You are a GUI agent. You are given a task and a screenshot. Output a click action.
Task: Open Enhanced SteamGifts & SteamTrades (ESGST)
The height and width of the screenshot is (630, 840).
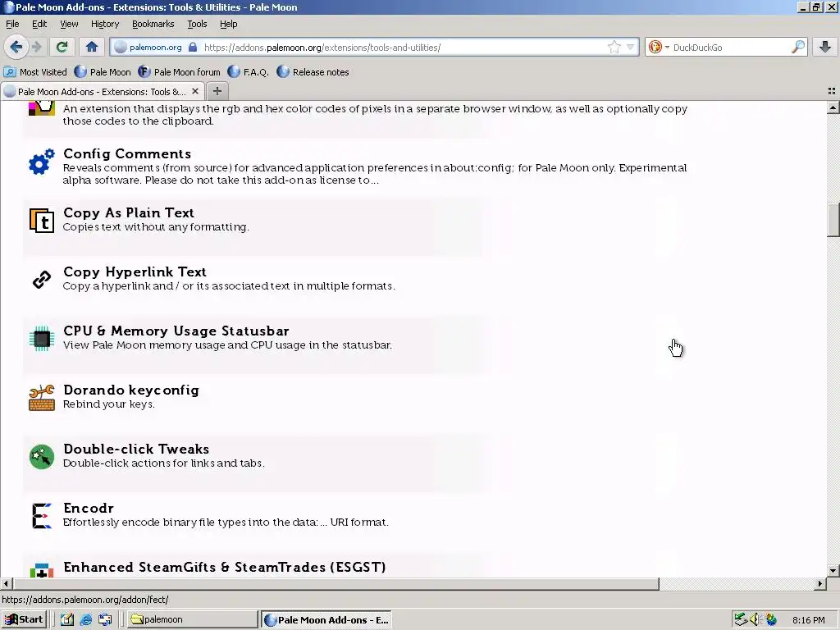point(225,567)
